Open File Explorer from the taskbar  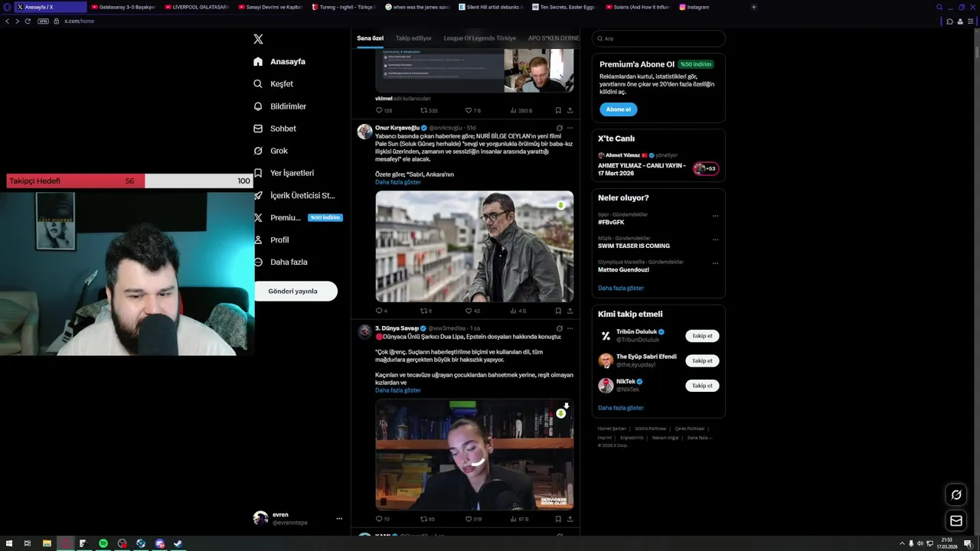(46, 543)
